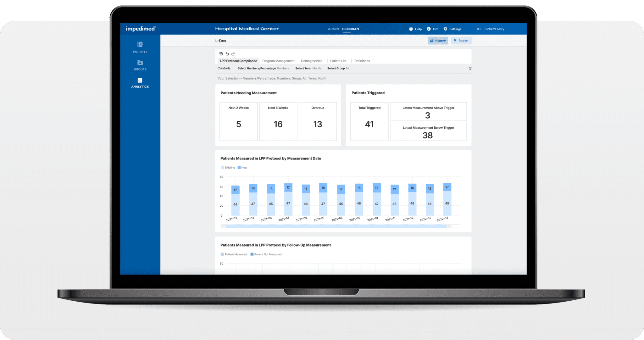The image size is (644, 340).
Task: Switch to Program Management tab
Action: click(x=278, y=61)
